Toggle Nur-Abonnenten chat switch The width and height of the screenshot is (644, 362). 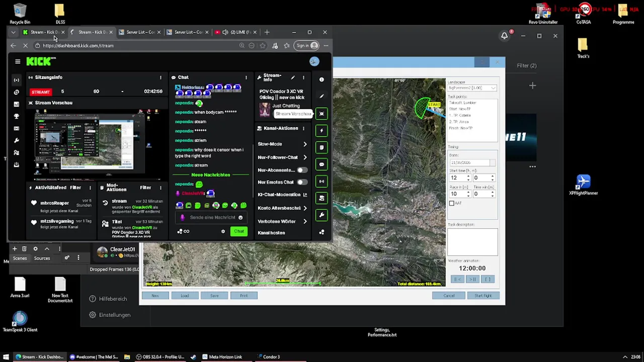coord(302,170)
